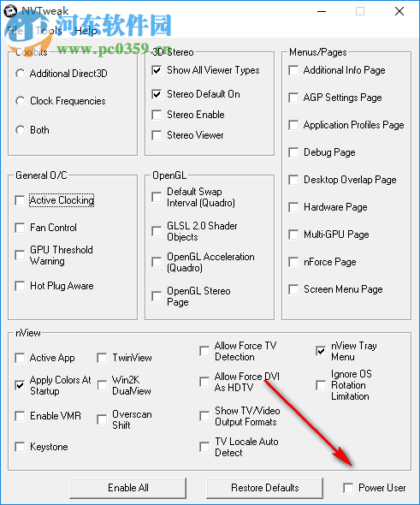Enable TwinView checkbox
This screenshot has height=505, width=420.
pos(102,358)
